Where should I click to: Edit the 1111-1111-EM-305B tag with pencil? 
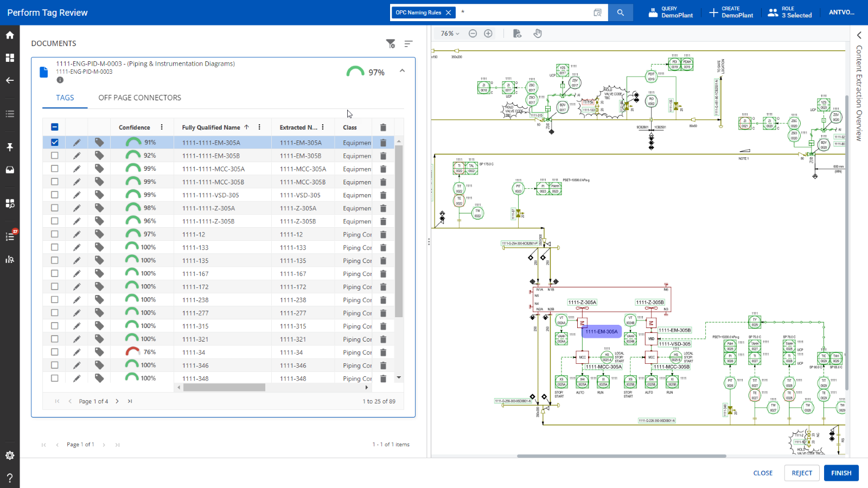click(77, 156)
